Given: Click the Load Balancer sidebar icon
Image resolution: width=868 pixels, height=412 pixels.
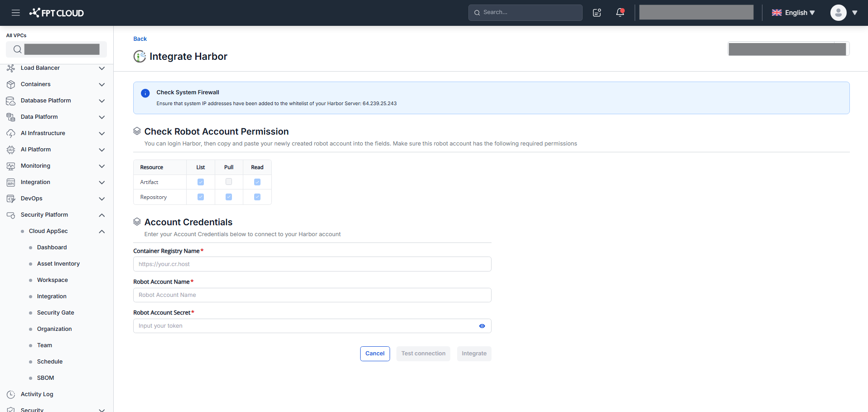Looking at the screenshot, I should click(11, 68).
